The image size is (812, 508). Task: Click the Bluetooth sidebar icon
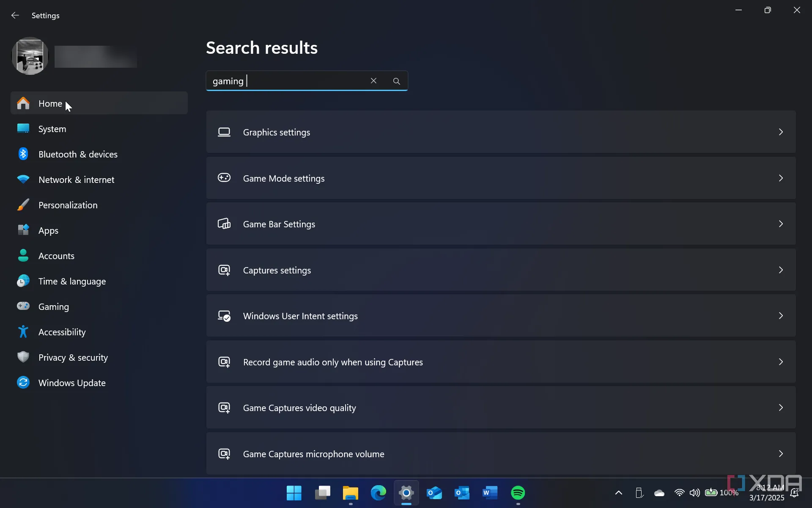tap(23, 154)
